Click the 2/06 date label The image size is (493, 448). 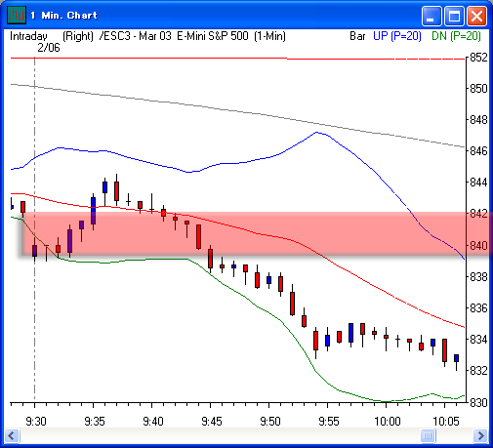tap(49, 48)
